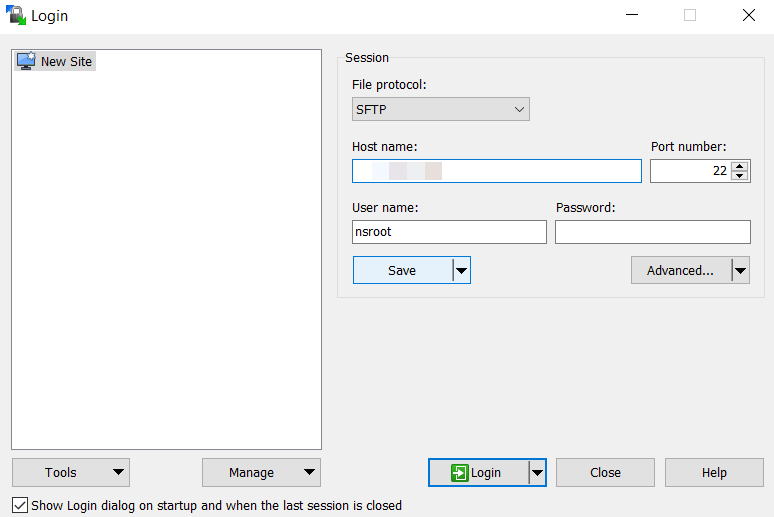
Task: Decrease port number with down arrow
Action: point(739,176)
